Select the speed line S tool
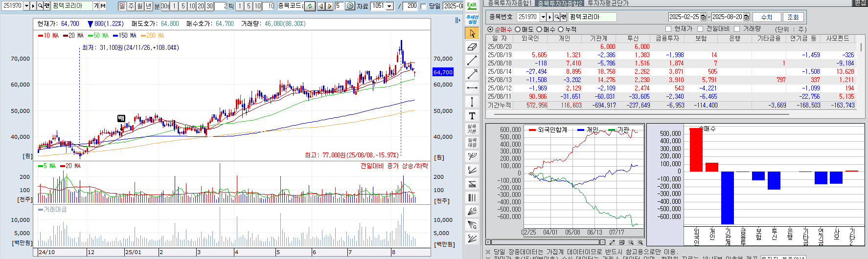 point(472,238)
